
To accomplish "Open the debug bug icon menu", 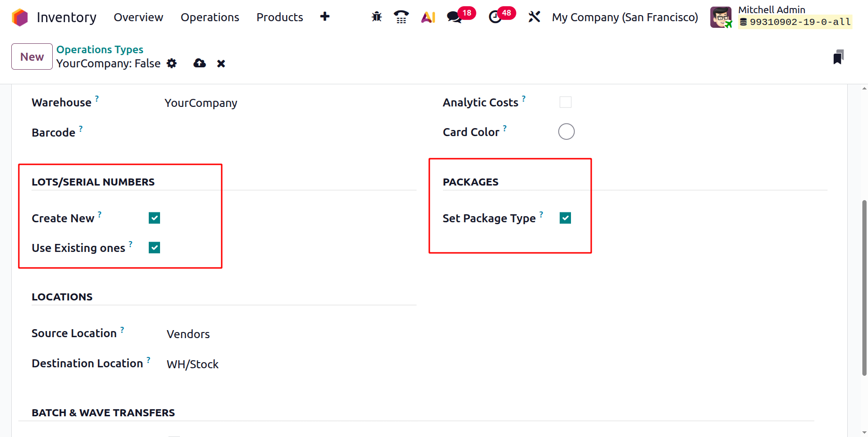I will tap(377, 17).
